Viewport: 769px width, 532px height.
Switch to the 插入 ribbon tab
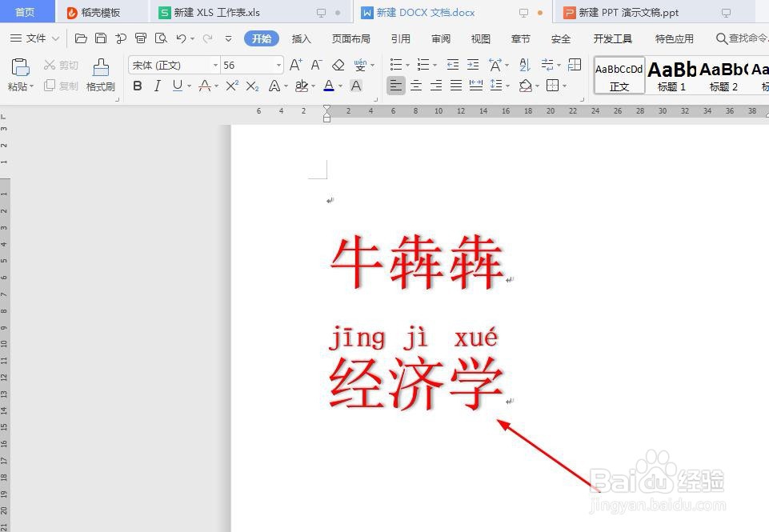(x=301, y=38)
